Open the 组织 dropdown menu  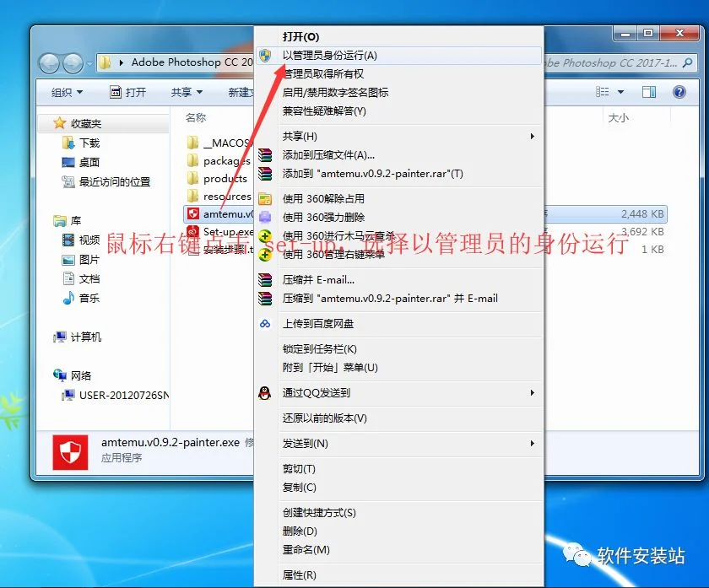coord(67,92)
